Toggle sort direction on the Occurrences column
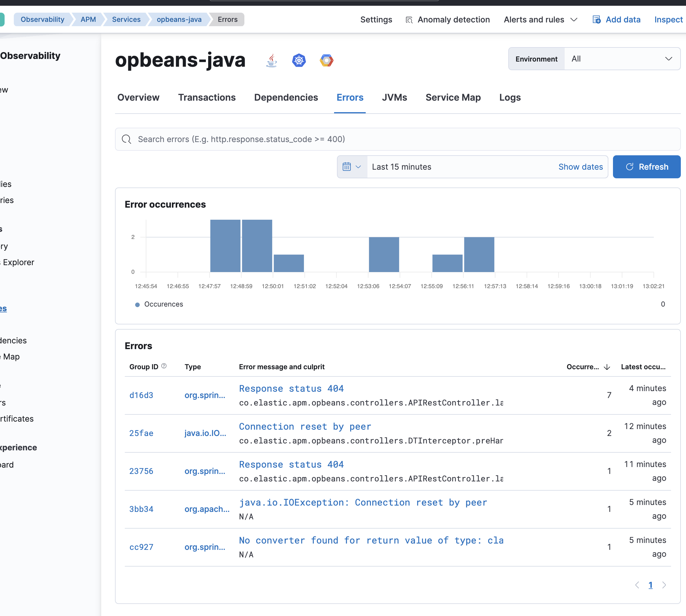Viewport: 686px width, 616px height. click(607, 367)
